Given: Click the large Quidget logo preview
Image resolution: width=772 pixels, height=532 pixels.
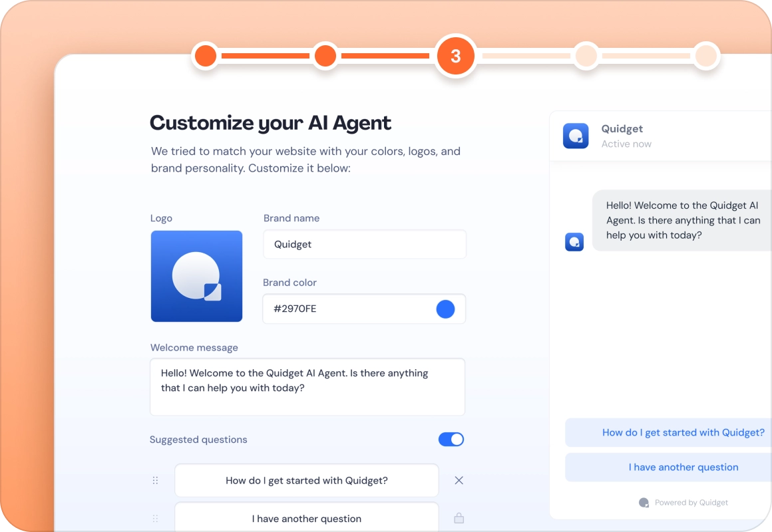Looking at the screenshot, I should (x=196, y=276).
